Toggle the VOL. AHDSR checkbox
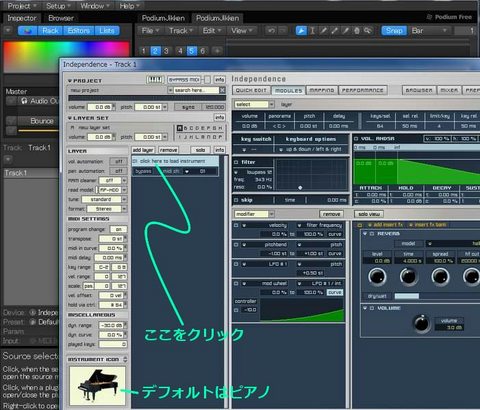The image size is (480, 410). [356, 139]
